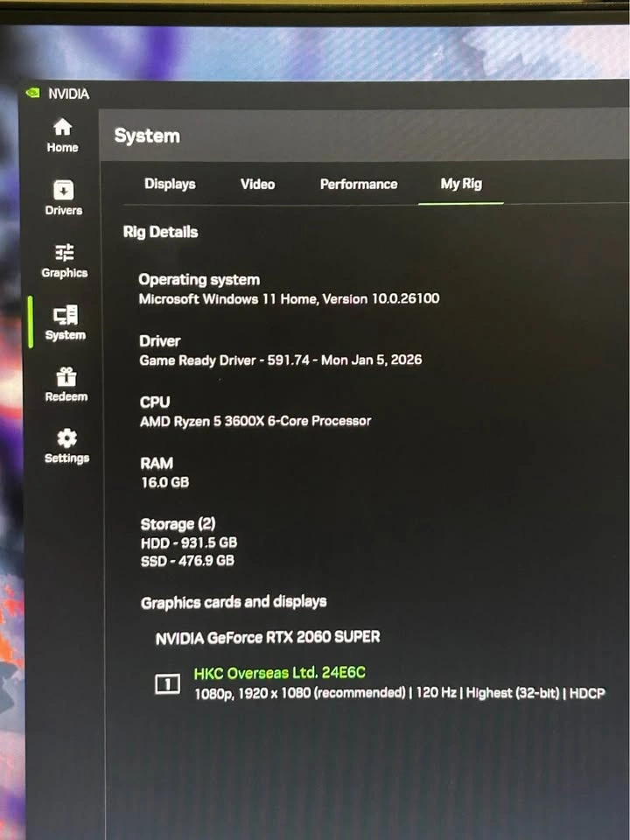The width and height of the screenshot is (630, 840).
Task: Open the Performance tab
Action: pos(358,185)
